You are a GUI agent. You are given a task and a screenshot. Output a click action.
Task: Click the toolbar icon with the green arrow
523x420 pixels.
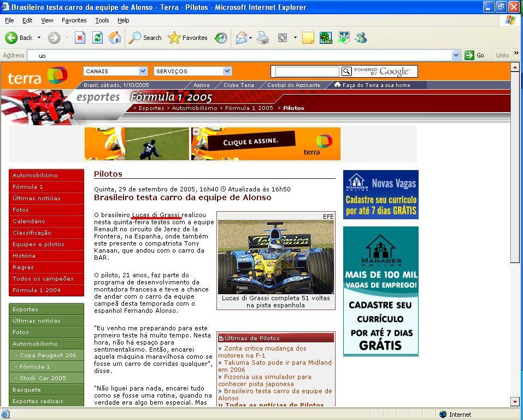coord(343,38)
